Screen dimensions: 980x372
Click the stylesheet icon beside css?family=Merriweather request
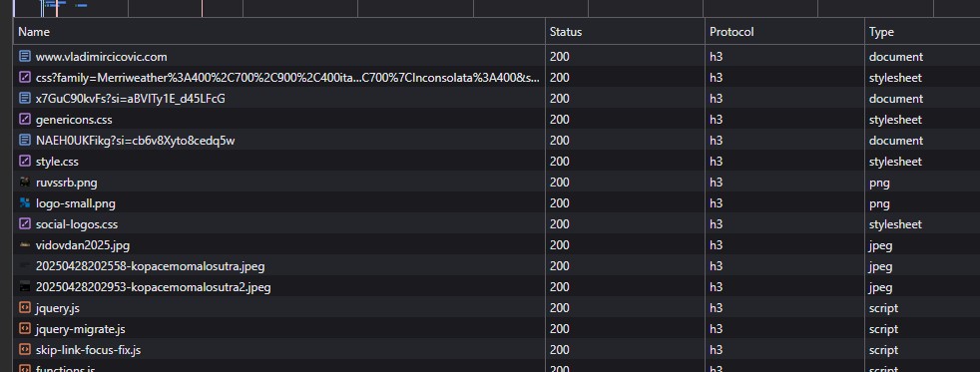pos(25,78)
